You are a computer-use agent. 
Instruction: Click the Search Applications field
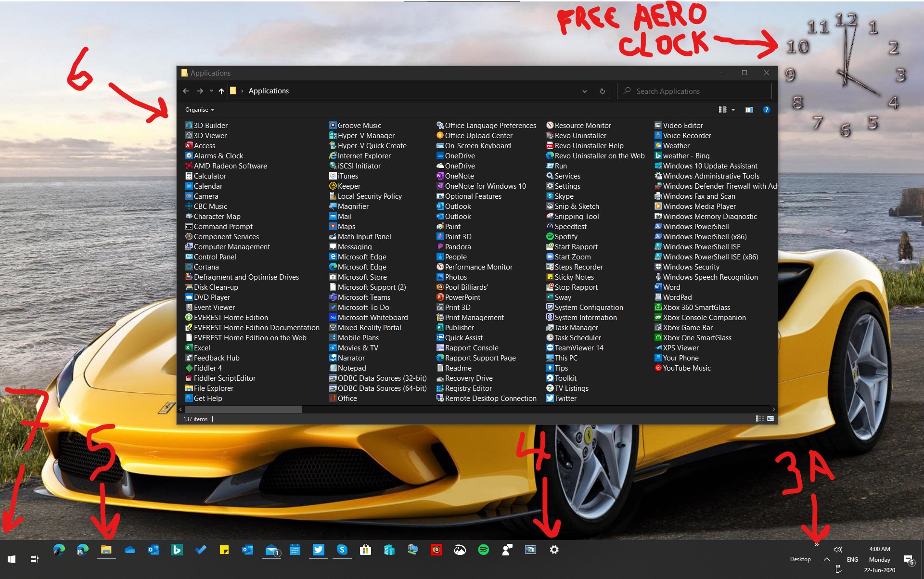[x=694, y=91]
